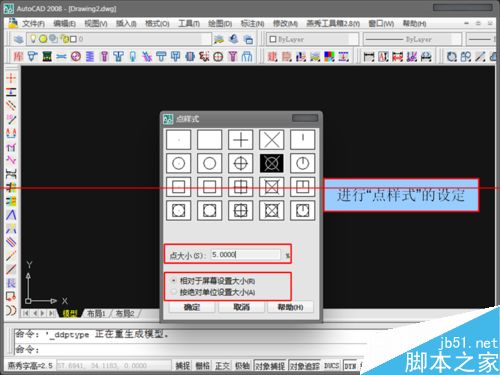
Task: Open the 标注 menu
Action: click(x=252, y=24)
